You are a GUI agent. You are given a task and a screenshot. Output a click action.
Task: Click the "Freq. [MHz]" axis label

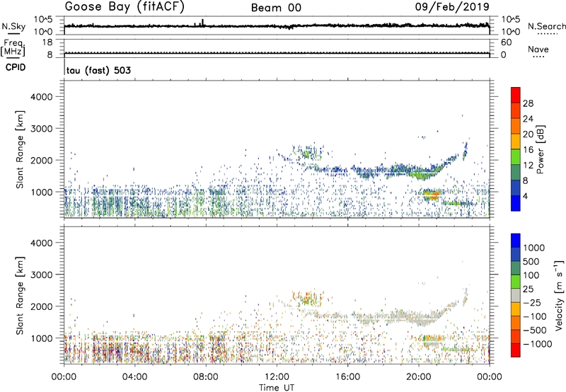13,47
